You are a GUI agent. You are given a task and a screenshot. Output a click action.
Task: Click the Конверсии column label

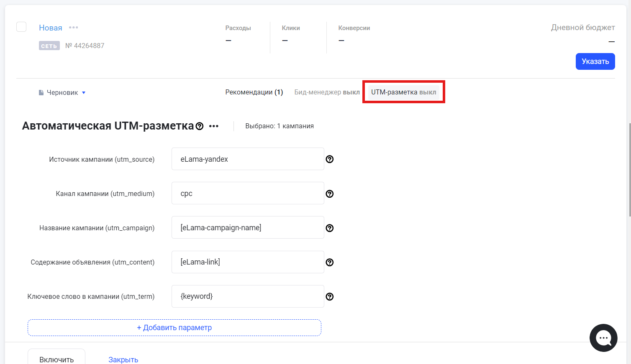click(x=354, y=28)
